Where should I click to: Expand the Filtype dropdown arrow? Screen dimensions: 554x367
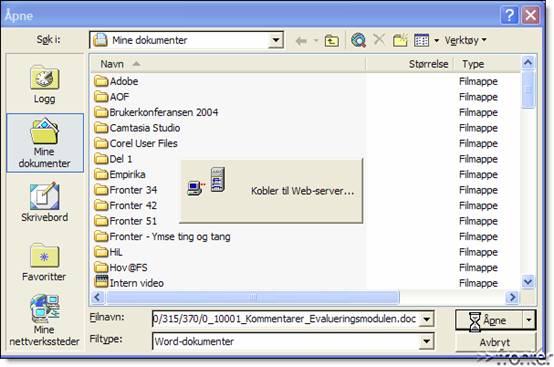(427, 341)
